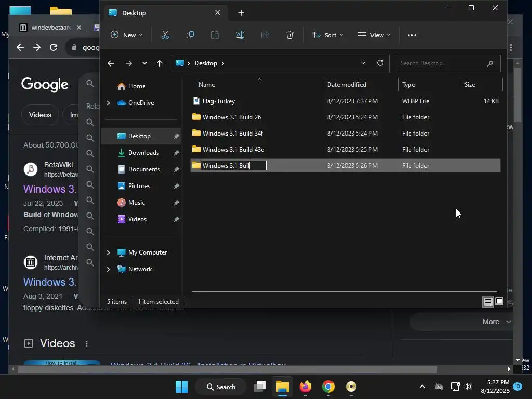This screenshot has height=399, width=532.
Task: Open recent locations dropdown arrow
Action: pyautogui.click(x=144, y=63)
